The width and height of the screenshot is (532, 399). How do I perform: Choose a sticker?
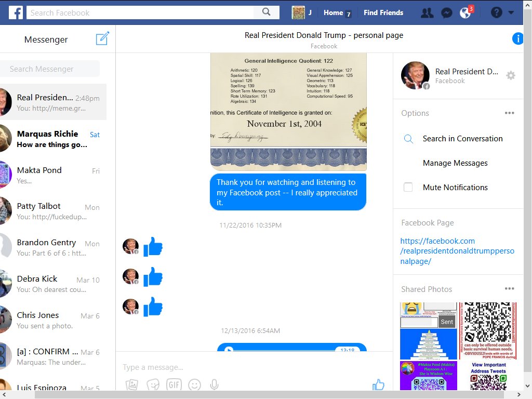click(153, 384)
